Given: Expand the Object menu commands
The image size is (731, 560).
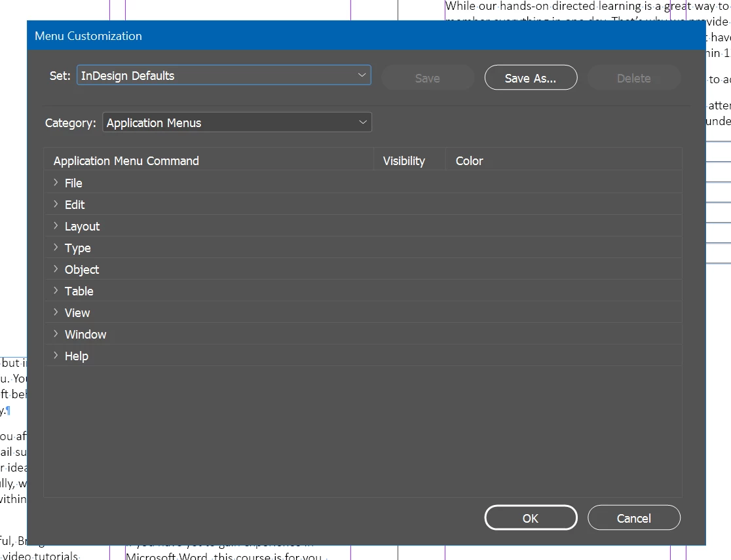Looking at the screenshot, I should click(56, 269).
